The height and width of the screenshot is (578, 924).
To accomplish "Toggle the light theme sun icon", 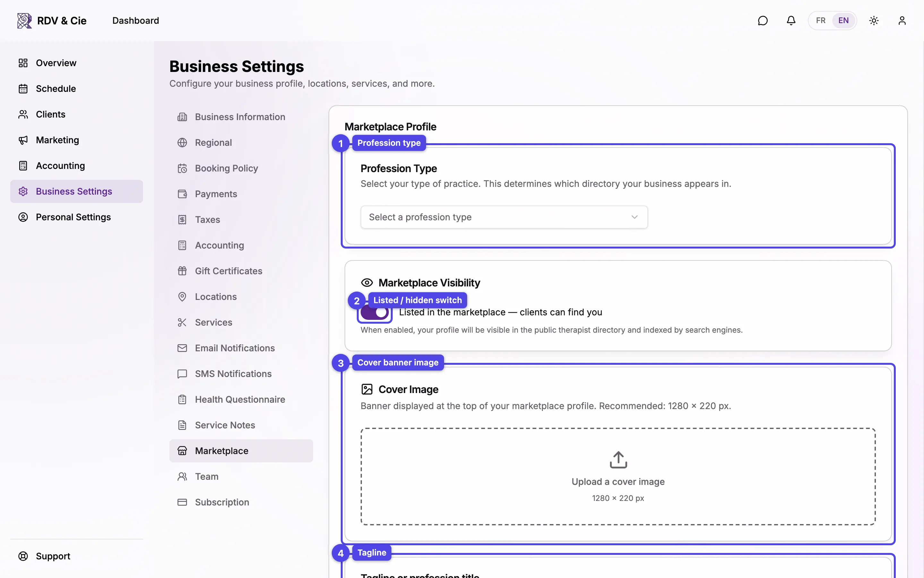I will coord(874,21).
